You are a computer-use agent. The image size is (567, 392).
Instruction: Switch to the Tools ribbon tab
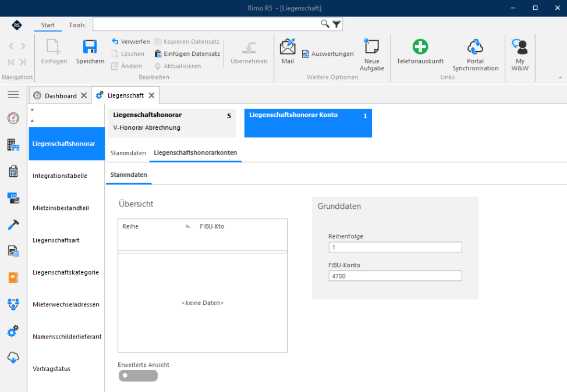(x=77, y=25)
